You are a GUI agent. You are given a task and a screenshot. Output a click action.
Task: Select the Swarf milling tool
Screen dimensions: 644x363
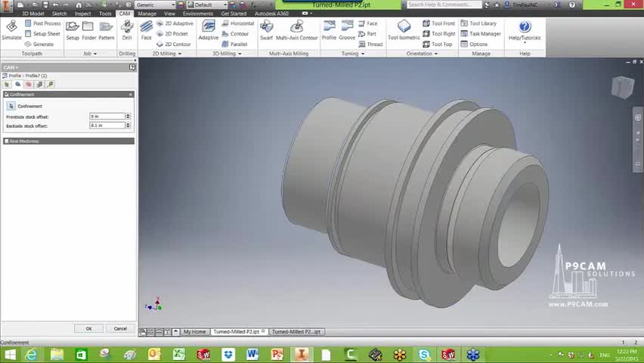266,30
